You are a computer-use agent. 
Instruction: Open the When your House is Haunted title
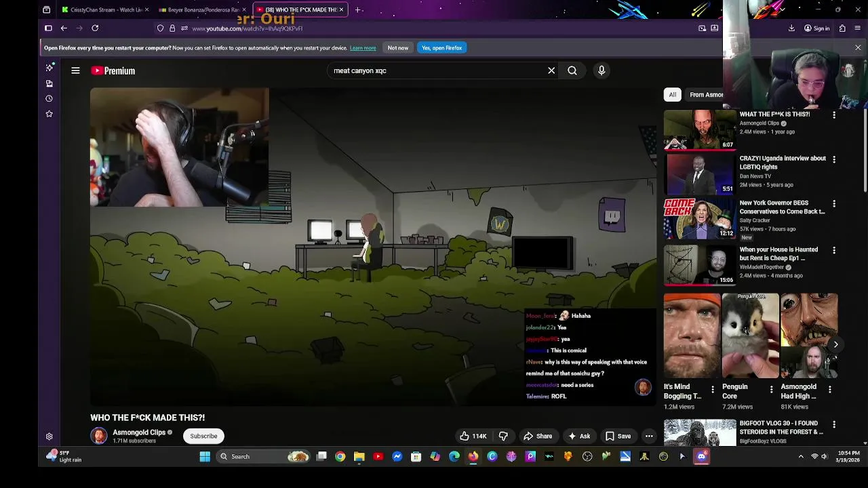(x=778, y=253)
